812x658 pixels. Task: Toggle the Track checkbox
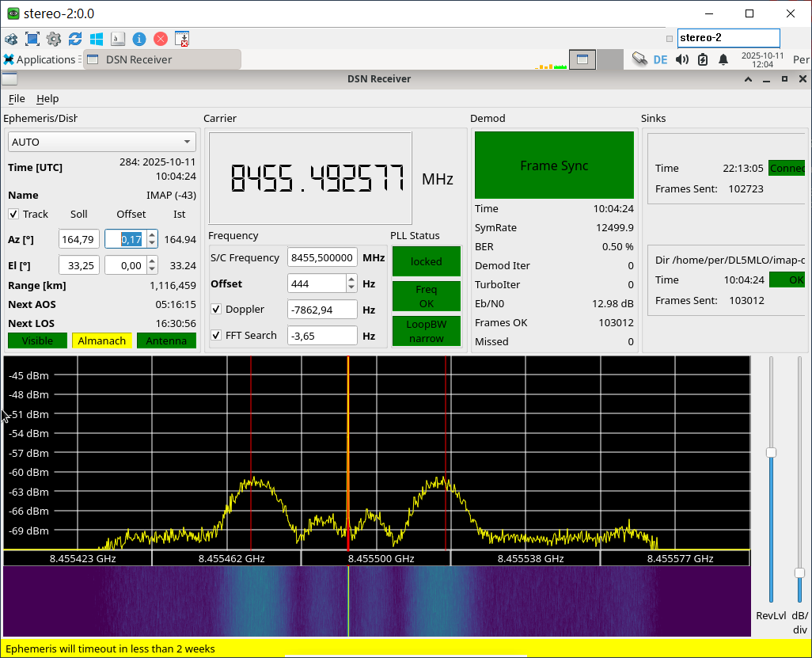click(x=13, y=214)
